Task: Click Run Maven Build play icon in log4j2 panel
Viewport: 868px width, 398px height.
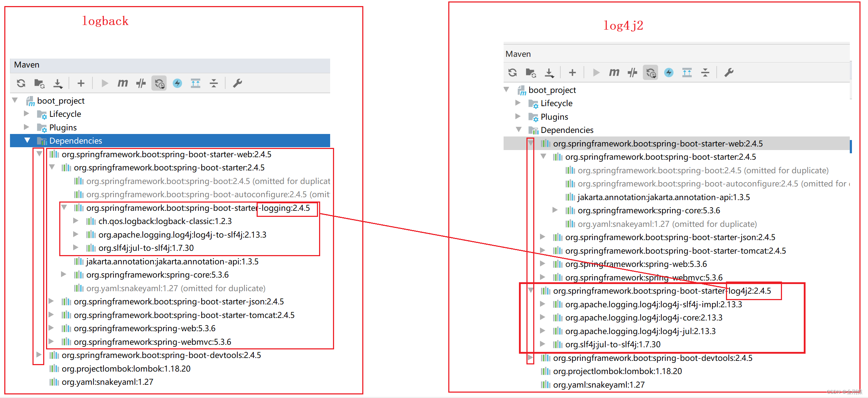Action: click(x=596, y=73)
